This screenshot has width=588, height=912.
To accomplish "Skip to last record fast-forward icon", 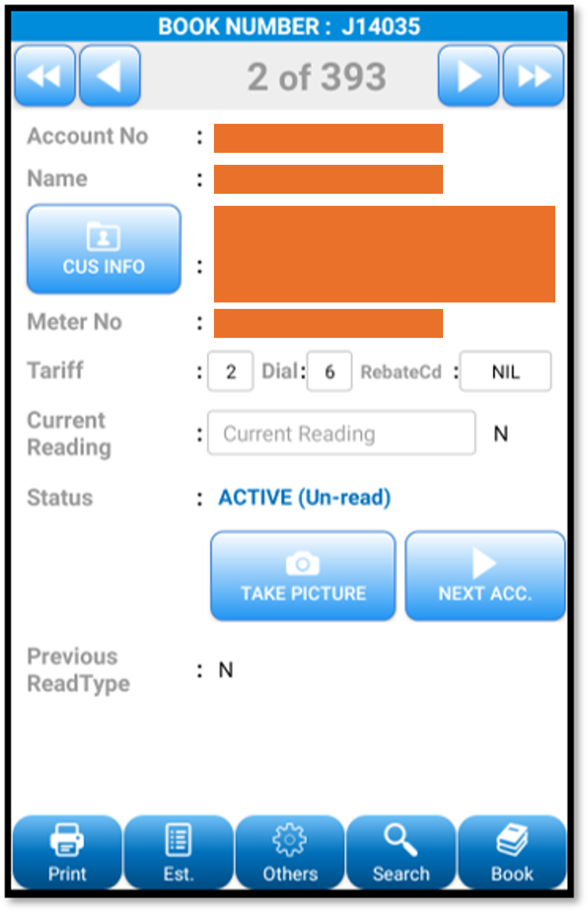I will tap(533, 76).
